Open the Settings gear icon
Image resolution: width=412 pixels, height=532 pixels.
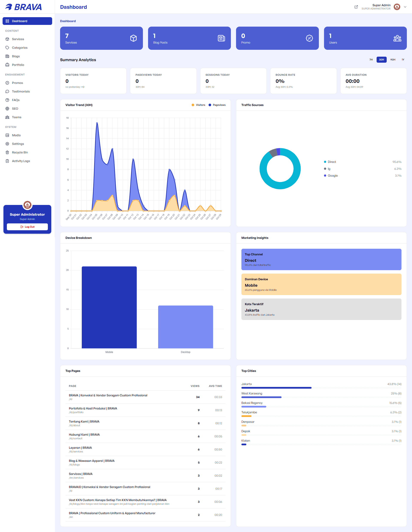click(7, 144)
